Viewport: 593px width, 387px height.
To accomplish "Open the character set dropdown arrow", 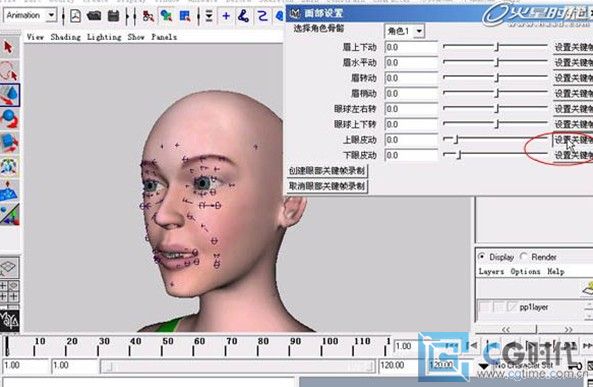I will [483, 366].
